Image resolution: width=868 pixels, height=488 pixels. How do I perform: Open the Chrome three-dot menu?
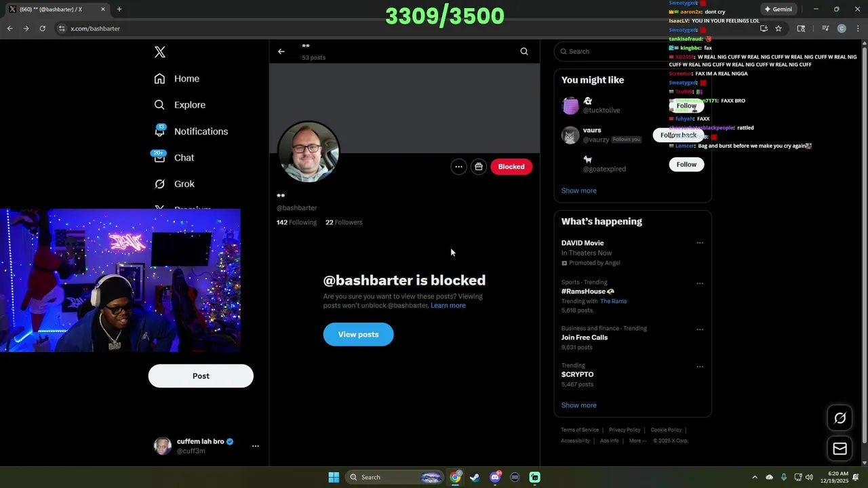tap(857, 28)
